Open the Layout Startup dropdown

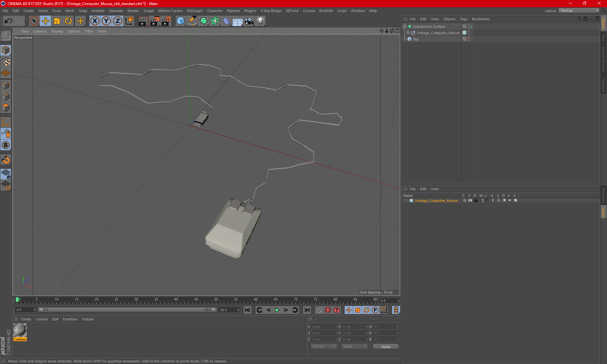click(x=579, y=10)
